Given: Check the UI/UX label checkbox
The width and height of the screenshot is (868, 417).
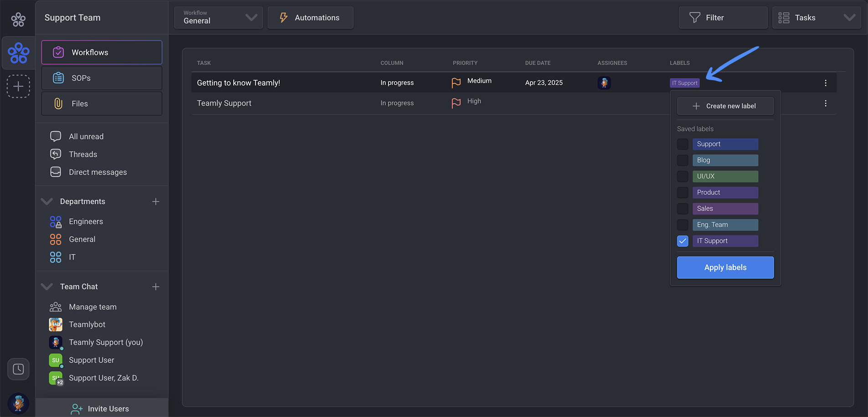Looking at the screenshot, I should (x=683, y=176).
